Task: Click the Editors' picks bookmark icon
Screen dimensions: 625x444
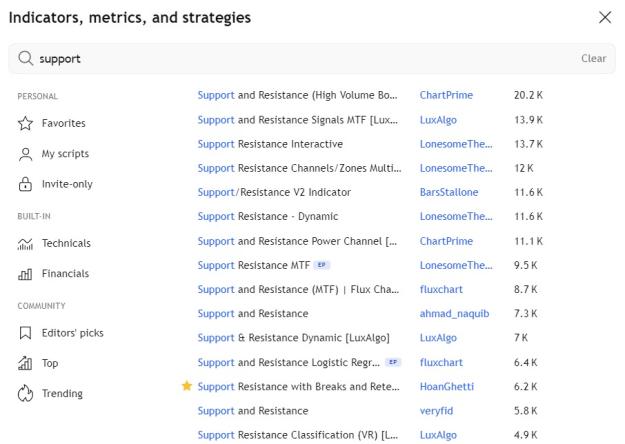Action: [x=26, y=333]
